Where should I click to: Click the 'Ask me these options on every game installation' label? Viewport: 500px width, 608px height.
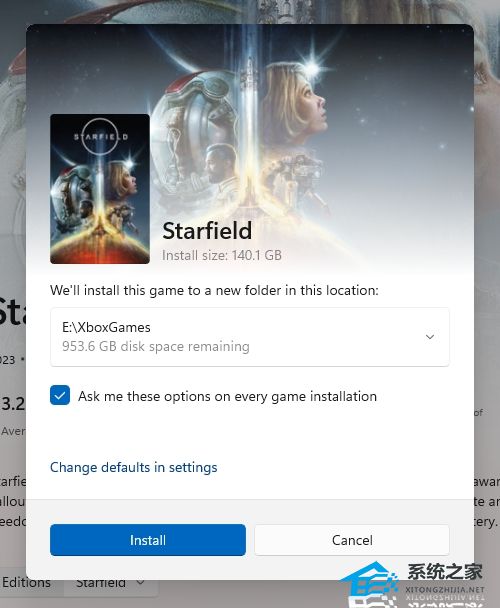tap(227, 396)
